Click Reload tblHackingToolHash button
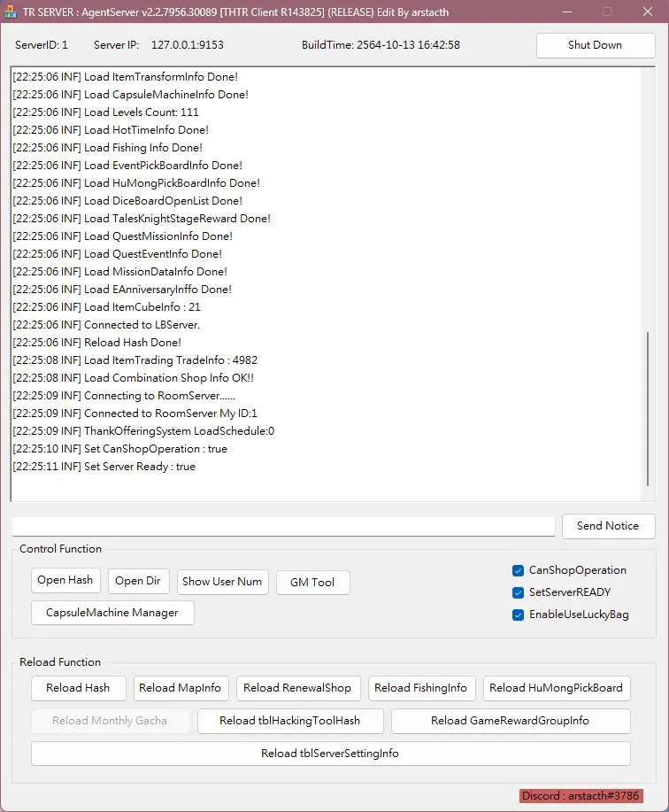The height and width of the screenshot is (812, 669). click(x=290, y=721)
